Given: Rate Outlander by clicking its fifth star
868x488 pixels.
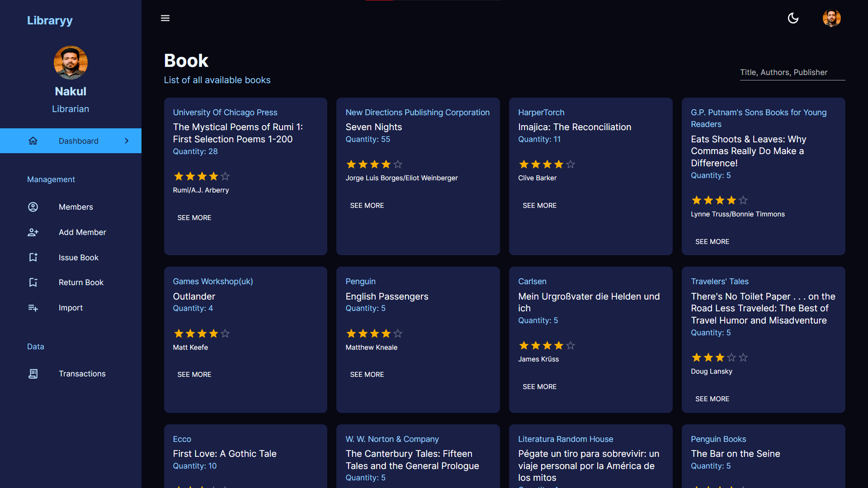Looking at the screenshot, I should pos(225,333).
